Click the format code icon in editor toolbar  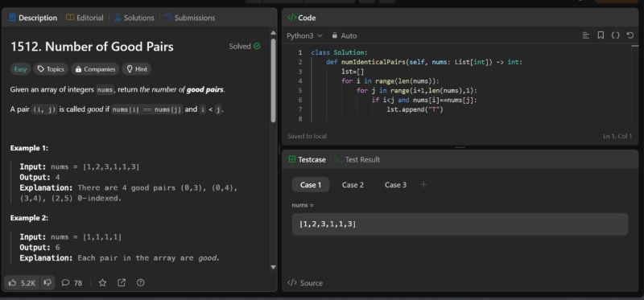[x=586, y=35]
